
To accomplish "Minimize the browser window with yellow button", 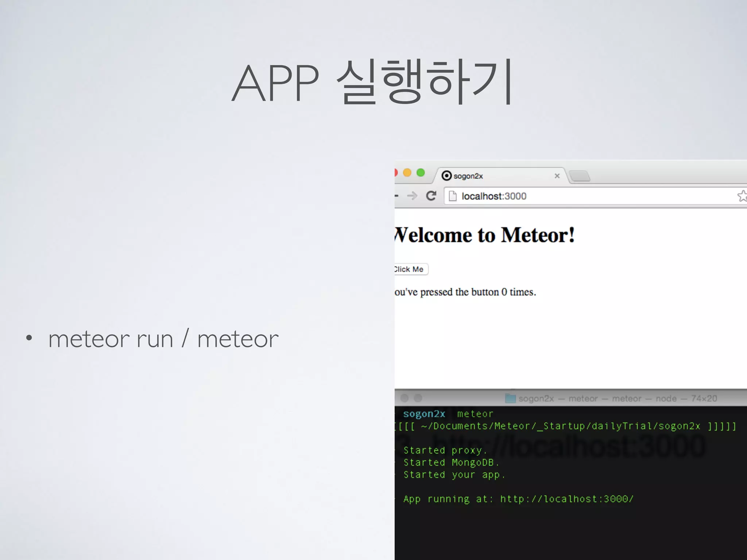I will (x=407, y=172).
